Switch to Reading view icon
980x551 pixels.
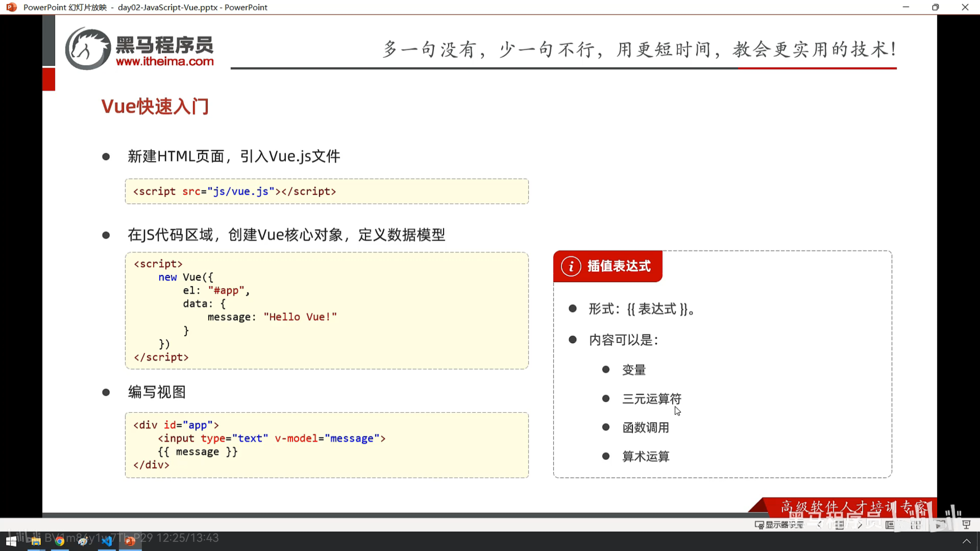tap(941, 525)
